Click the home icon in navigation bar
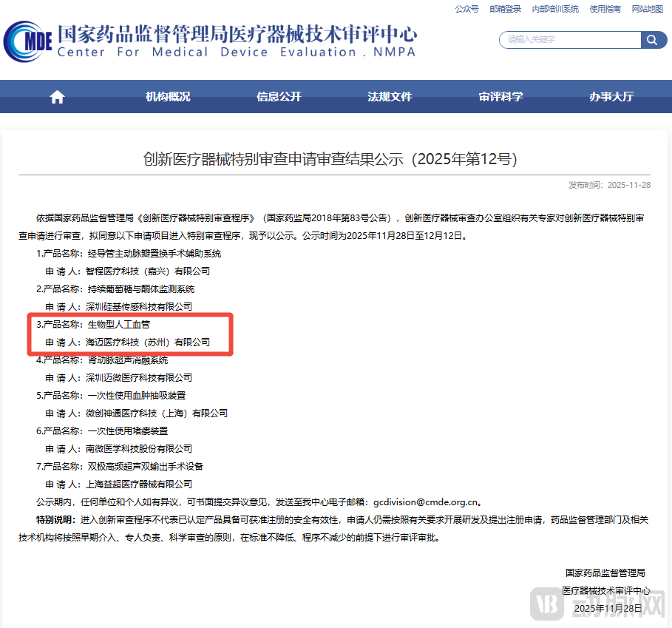 [56, 95]
